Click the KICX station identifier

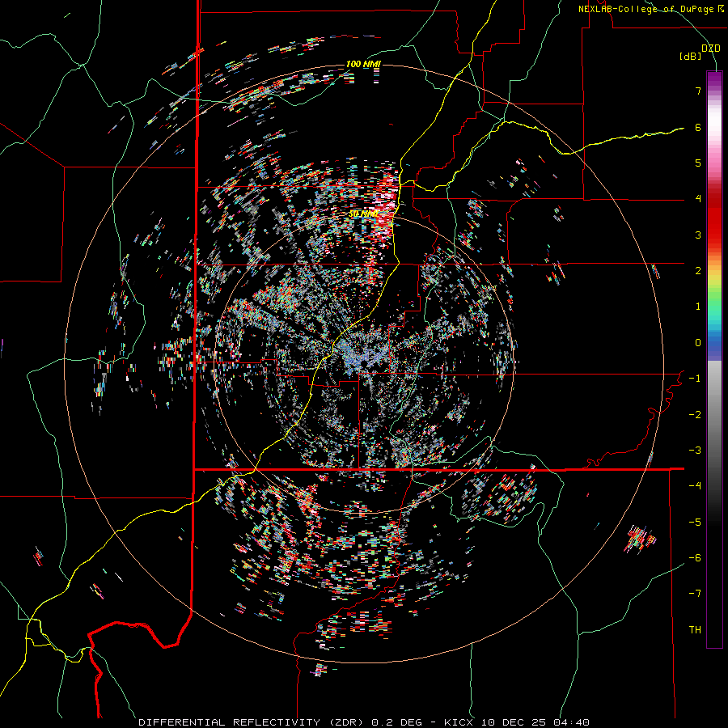pyautogui.click(x=459, y=722)
